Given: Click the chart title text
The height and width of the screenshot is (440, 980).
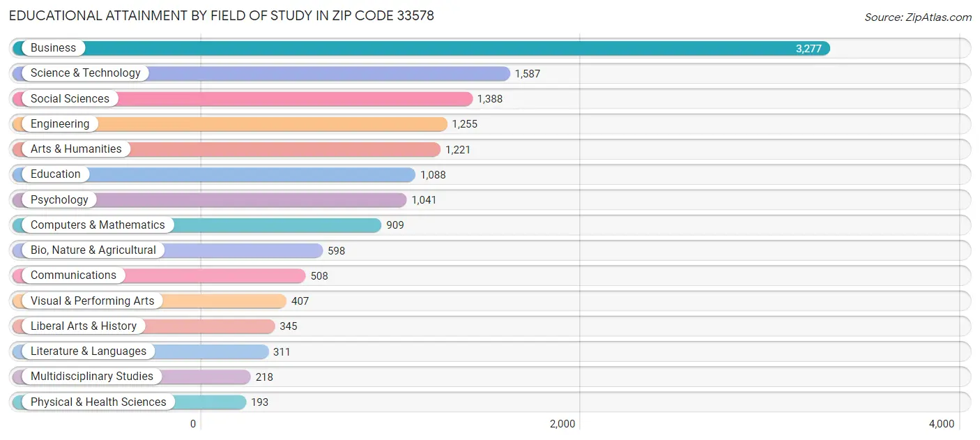Looking at the screenshot, I should pyautogui.click(x=224, y=15).
